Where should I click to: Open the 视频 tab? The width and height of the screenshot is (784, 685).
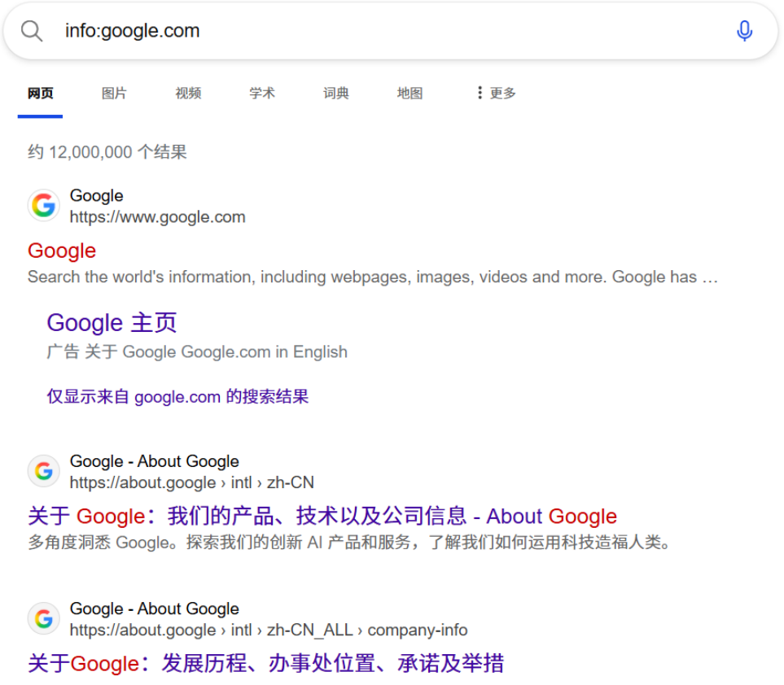coord(188,94)
